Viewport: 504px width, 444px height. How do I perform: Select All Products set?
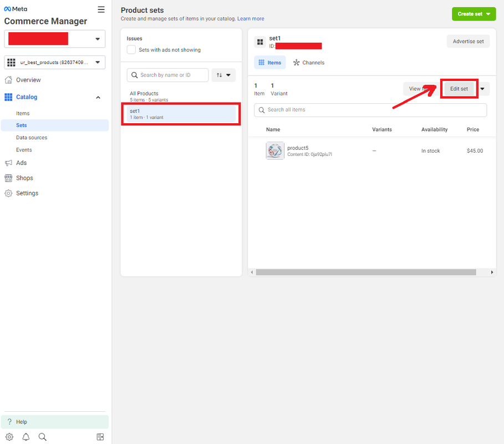tap(181, 96)
